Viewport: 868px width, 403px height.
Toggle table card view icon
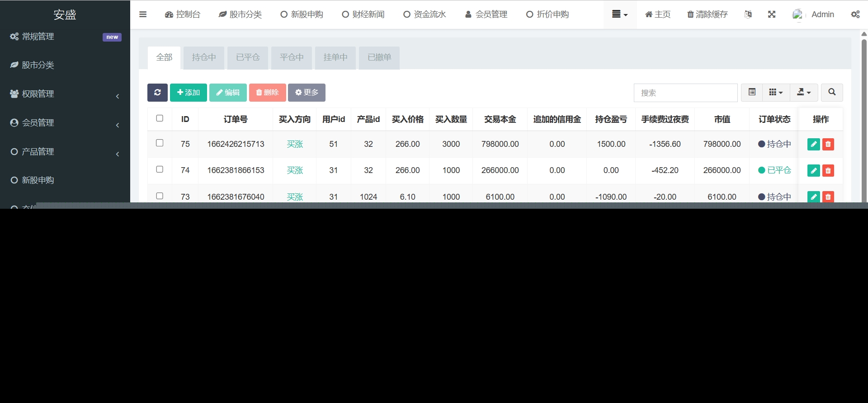(x=752, y=93)
